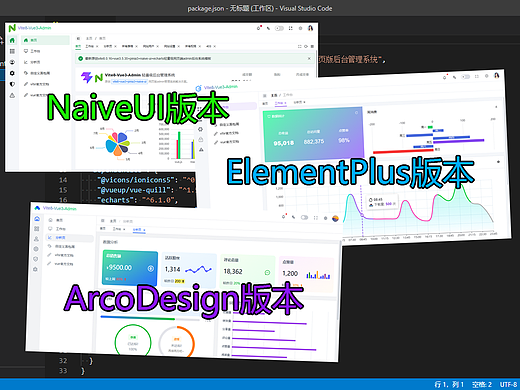520x390 pixels.
Task: Click the gear icon in NaiveUI icon rail
Action: [12, 73]
